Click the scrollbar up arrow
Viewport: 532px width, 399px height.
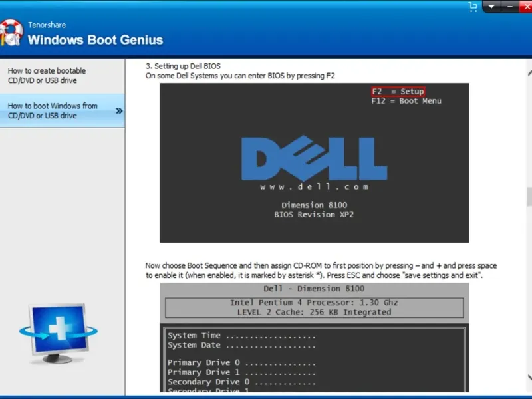[x=529, y=73]
